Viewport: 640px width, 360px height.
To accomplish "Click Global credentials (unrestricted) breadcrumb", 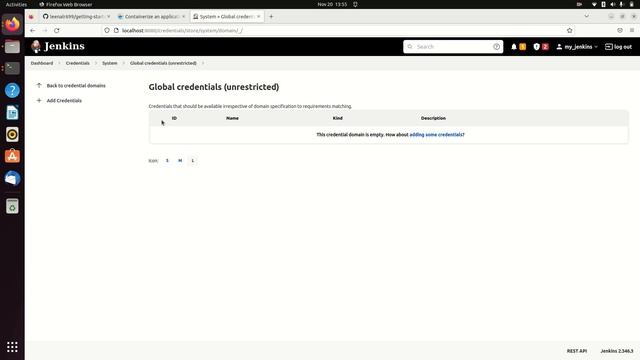I will pyautogui.click(x=163, y=63).
